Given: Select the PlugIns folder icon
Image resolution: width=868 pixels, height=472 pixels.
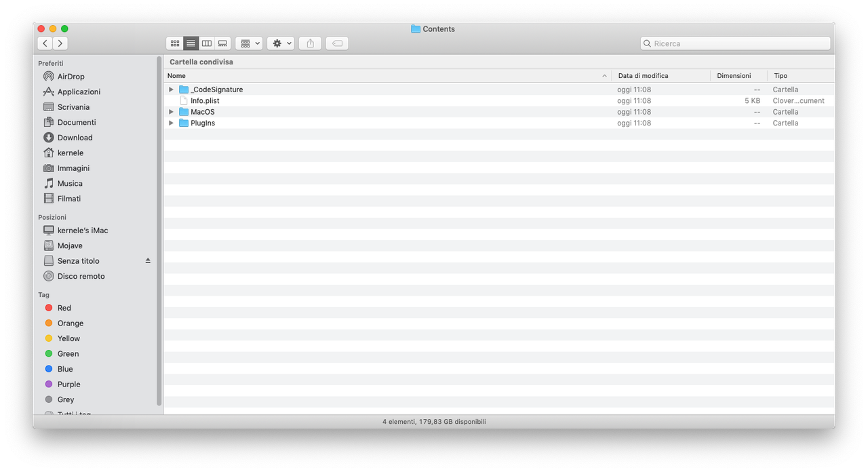Looking at the screenshot, I should click(x=184, y=123).
